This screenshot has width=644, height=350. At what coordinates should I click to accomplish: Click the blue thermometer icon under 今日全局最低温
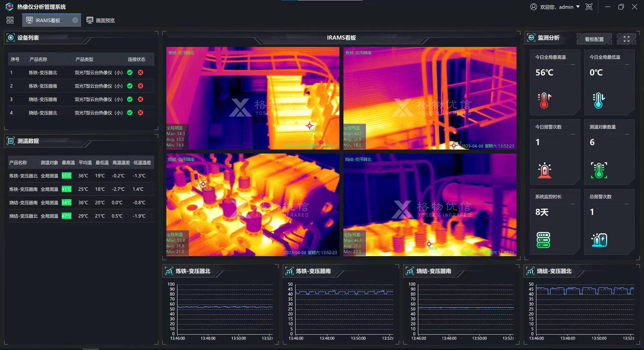[x=598, y=100]
